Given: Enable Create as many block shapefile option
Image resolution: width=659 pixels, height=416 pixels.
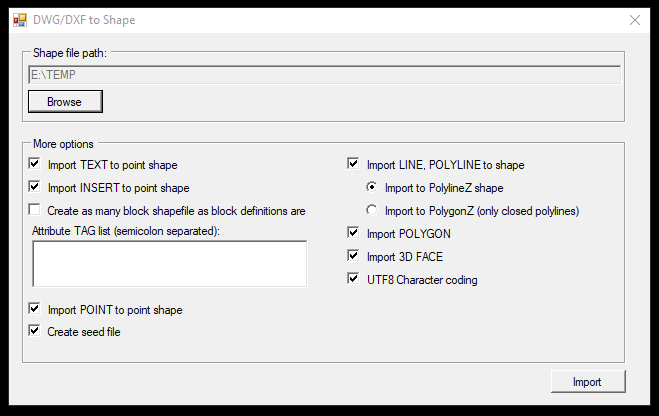Looking at the screenshot, I should [x=34, y=209].
